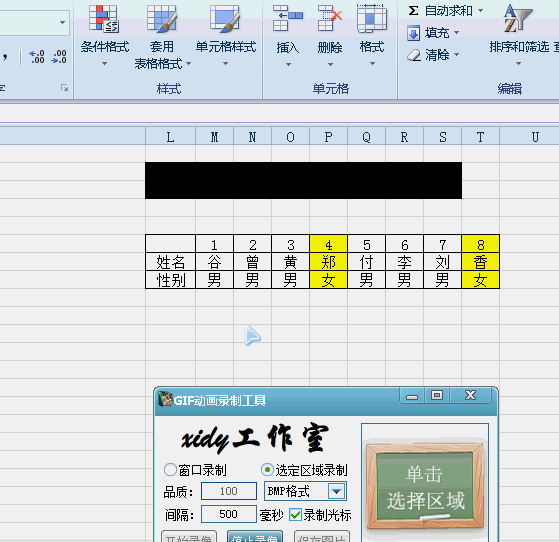Screen dimensions: 559x542
Task: Expand the Format as Table dropdown arrow
Action: tap(189, 64)
